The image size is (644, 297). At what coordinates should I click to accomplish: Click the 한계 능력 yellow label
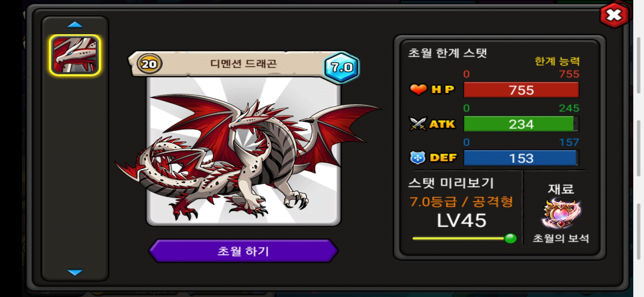(557, 61)
